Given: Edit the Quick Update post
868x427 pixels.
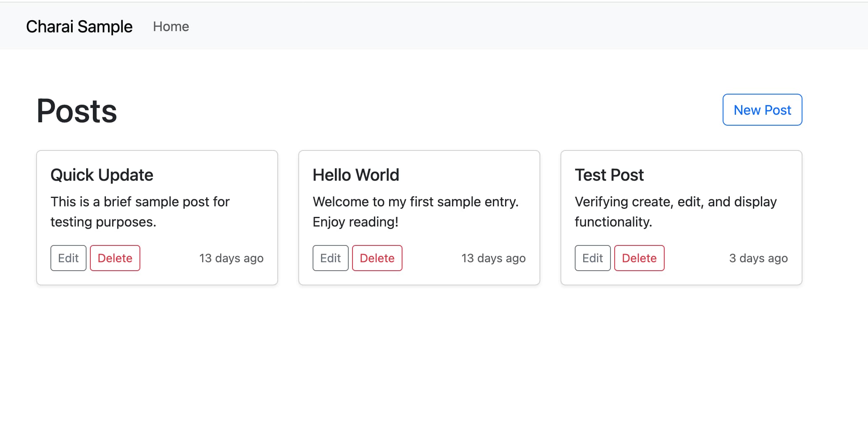Looking at the screenshot, I should (x=68, y=258).
